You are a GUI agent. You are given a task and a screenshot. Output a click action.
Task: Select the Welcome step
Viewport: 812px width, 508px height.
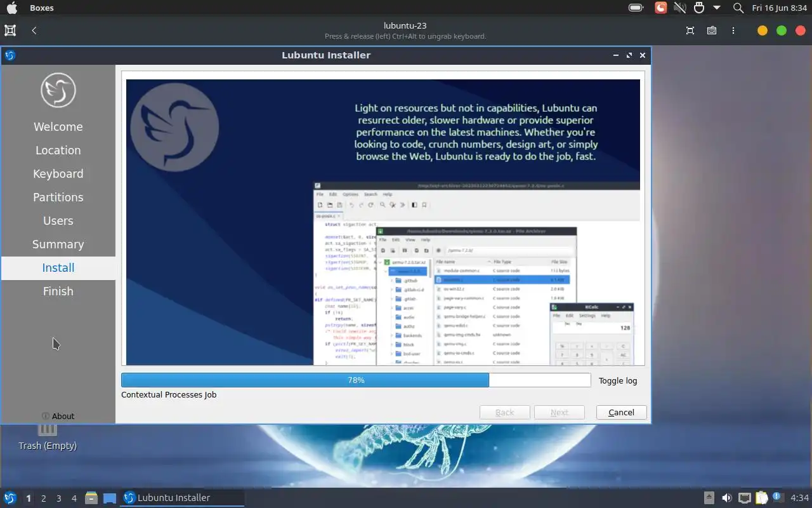[58, 127]
